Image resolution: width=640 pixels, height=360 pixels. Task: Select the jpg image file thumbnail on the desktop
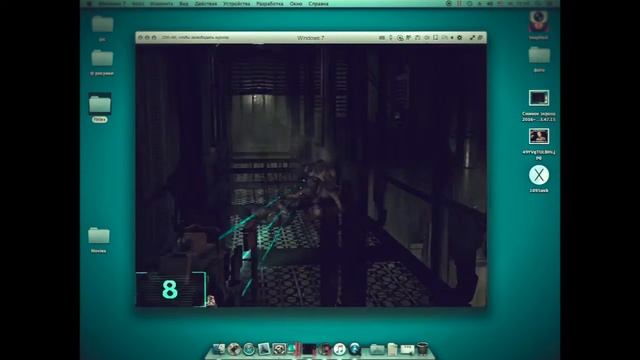[539, 136]
